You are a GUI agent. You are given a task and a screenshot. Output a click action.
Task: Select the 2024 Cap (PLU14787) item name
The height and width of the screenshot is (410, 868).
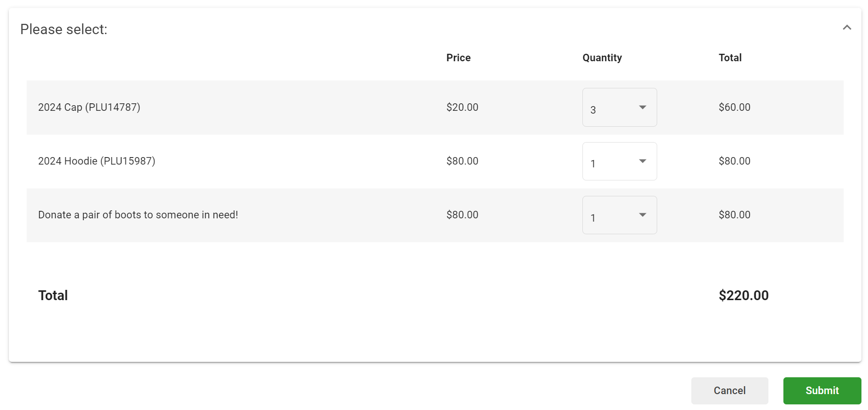(89, 107)
